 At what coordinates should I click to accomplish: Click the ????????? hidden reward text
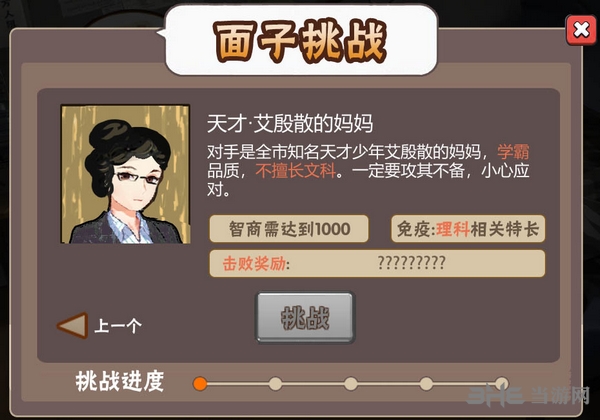(x=411, y=263)
